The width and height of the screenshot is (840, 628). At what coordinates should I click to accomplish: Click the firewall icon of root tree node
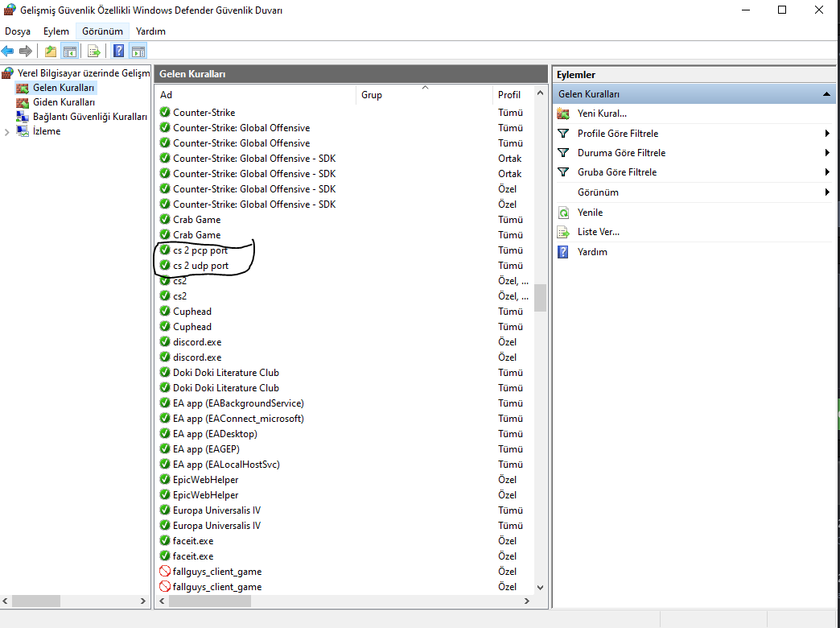7,73
